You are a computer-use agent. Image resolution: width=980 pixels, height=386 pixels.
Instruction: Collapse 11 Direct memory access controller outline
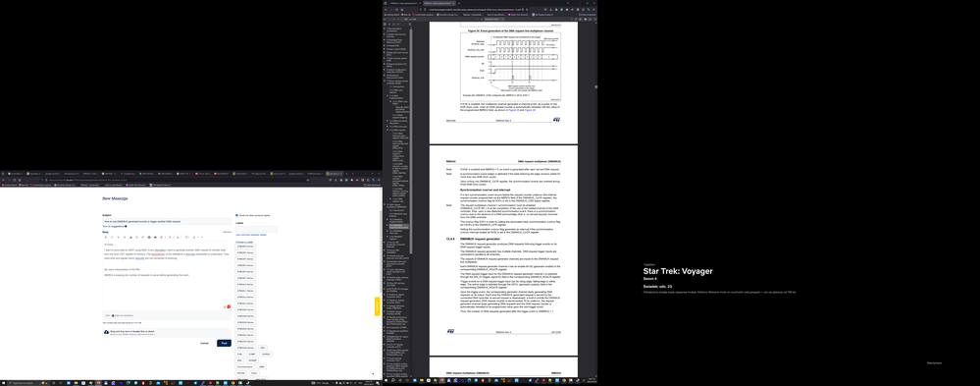(x=385, y=81)
